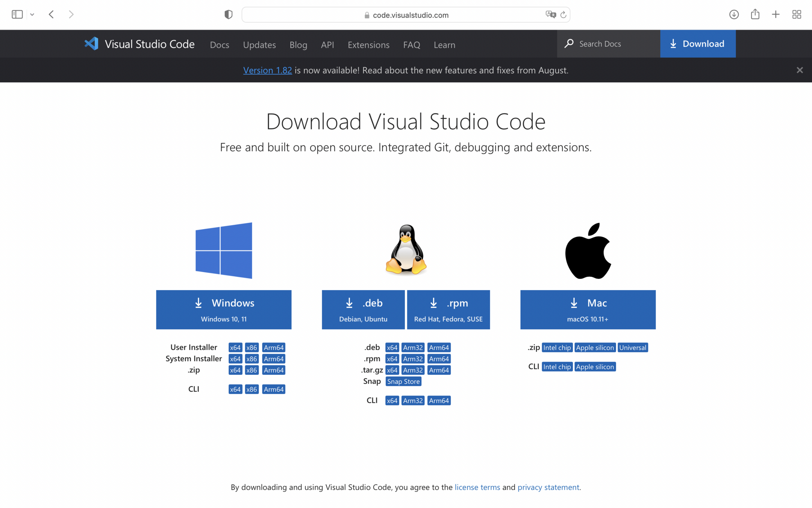Open the privacy statement link
Image resolution: width=812 pixels, height=508 pixels.
point(548,487)
